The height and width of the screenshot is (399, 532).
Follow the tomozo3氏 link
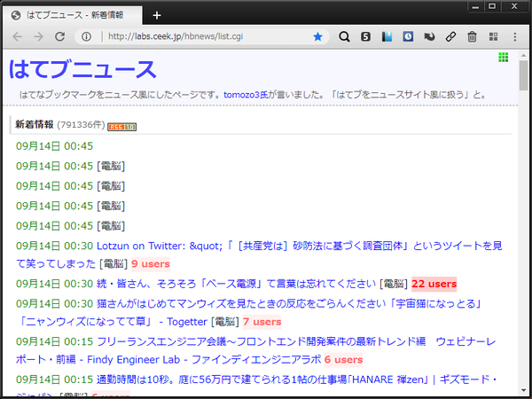tap(246, 95)
